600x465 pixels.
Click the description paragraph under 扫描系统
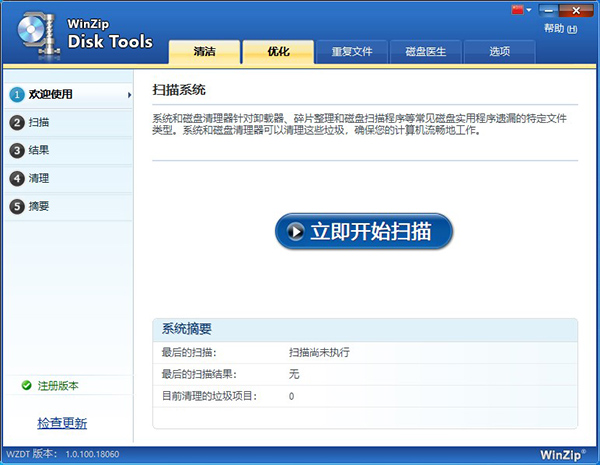pyautogui.click(x=359, y=124)
